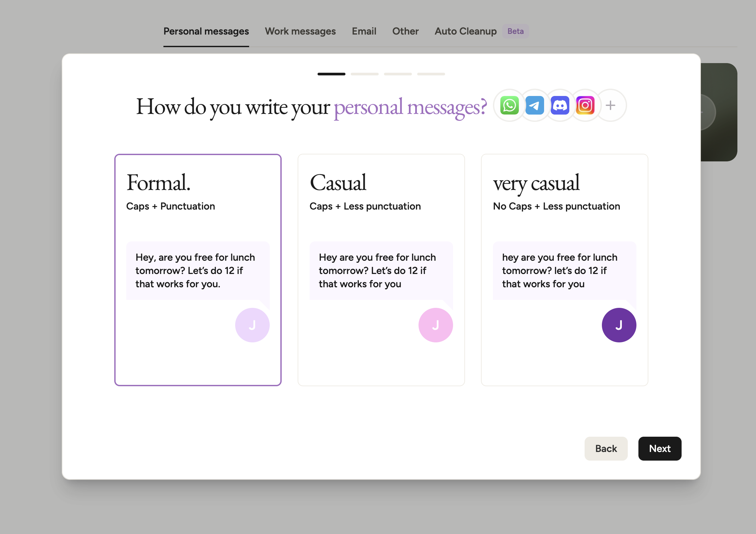Select the very casual writing style card

pos(565,270)
